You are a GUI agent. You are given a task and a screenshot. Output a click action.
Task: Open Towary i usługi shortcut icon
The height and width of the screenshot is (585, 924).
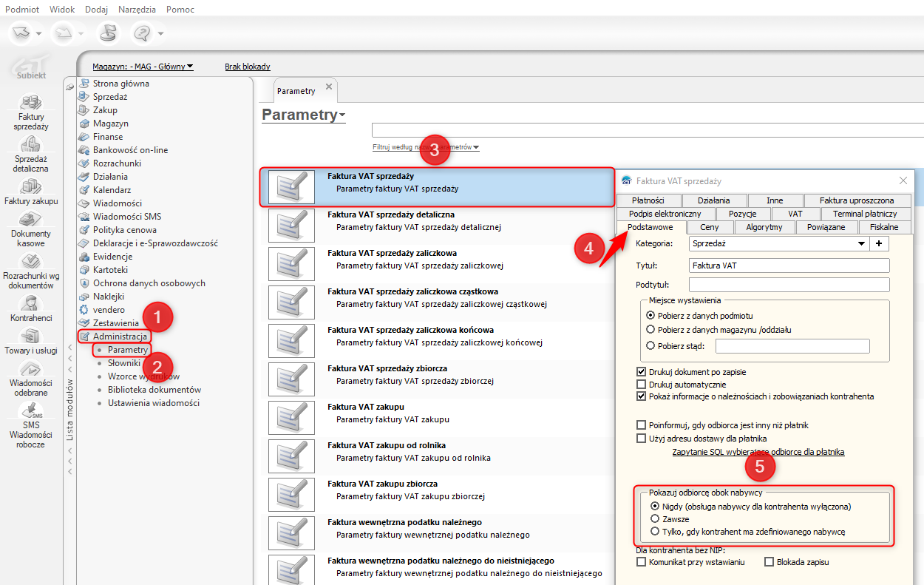30,337
